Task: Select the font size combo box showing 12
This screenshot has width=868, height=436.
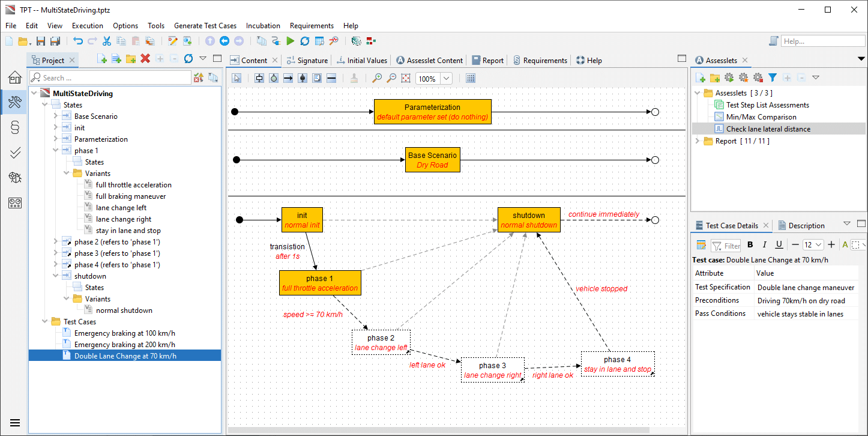Action: click(813, 244)
